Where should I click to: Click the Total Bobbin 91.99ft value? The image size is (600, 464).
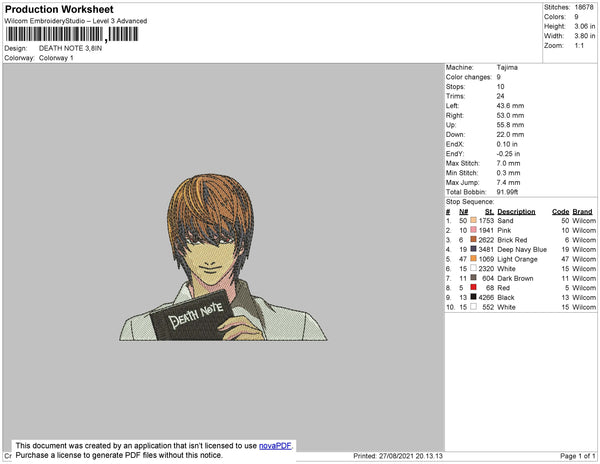(x=507, y=192)
